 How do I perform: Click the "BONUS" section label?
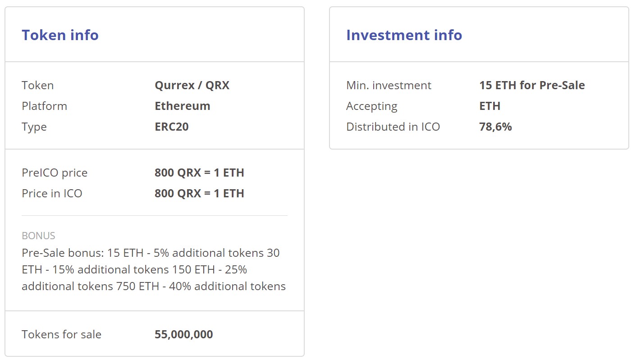click(38, 236)
